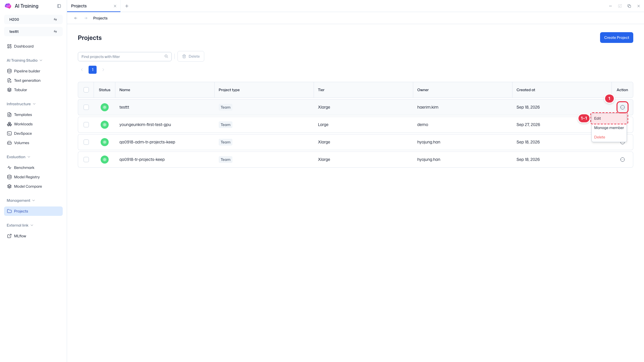Close the Projects tab
Viewport: 644px width, 362px height.
pyautogui.click(x=115, y=6)
